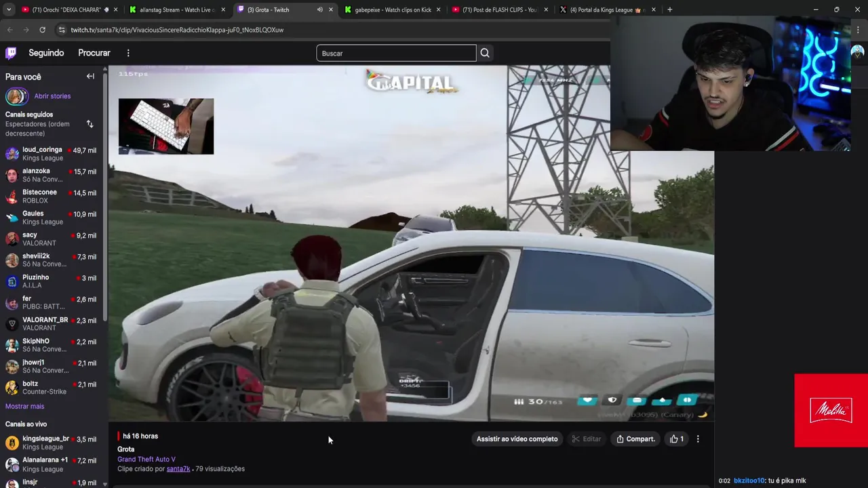Screen dimensions: 868x488
Task: Open fer channel avatar
Action: pos(12,303)
